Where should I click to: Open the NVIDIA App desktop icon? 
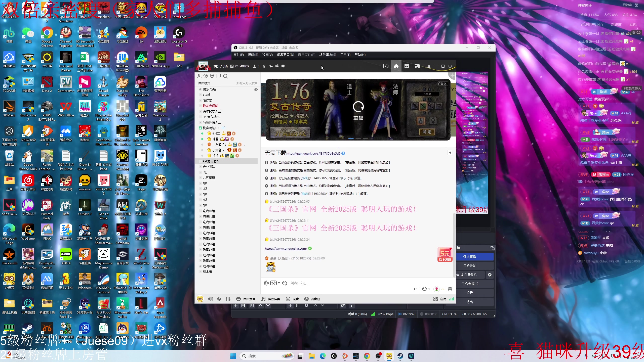pos(160,60)
